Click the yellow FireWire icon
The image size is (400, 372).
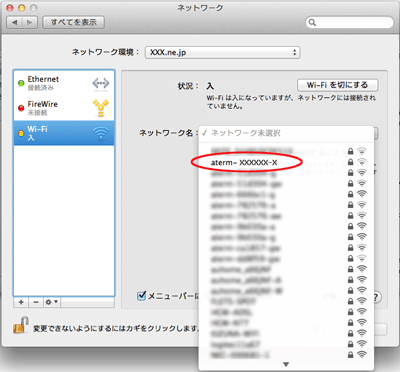(101, 108)
